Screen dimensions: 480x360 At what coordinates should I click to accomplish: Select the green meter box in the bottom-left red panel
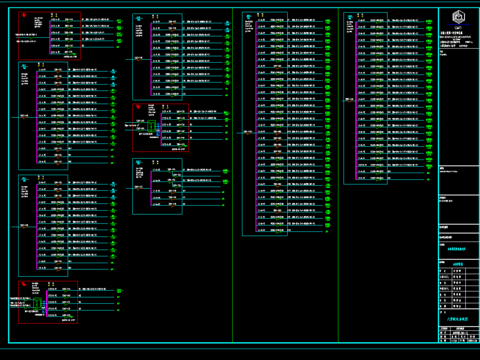coord(37,303)
